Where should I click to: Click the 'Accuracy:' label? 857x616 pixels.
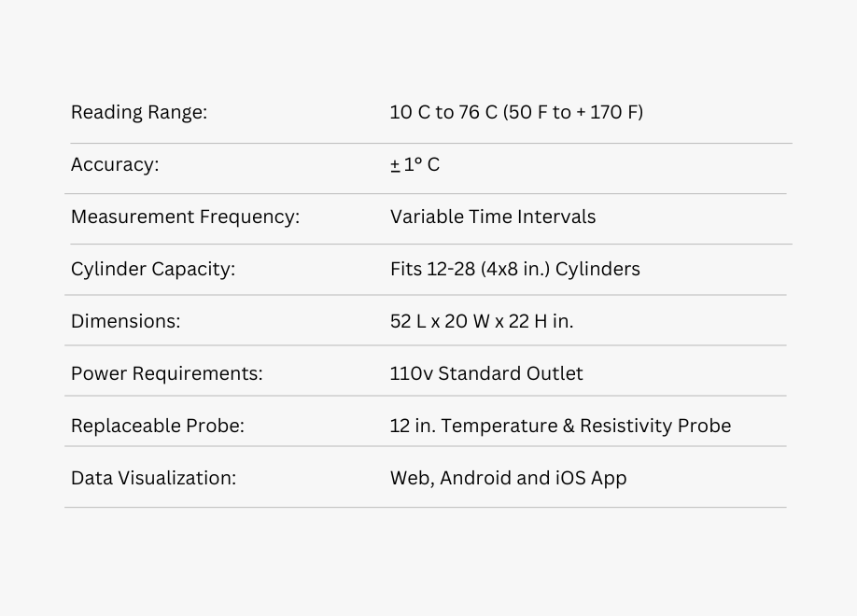[115, 165]
